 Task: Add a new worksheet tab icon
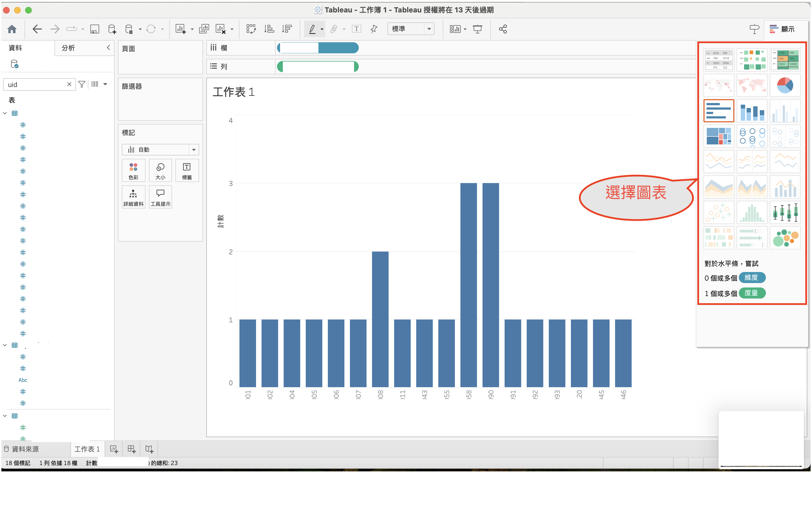114,449
